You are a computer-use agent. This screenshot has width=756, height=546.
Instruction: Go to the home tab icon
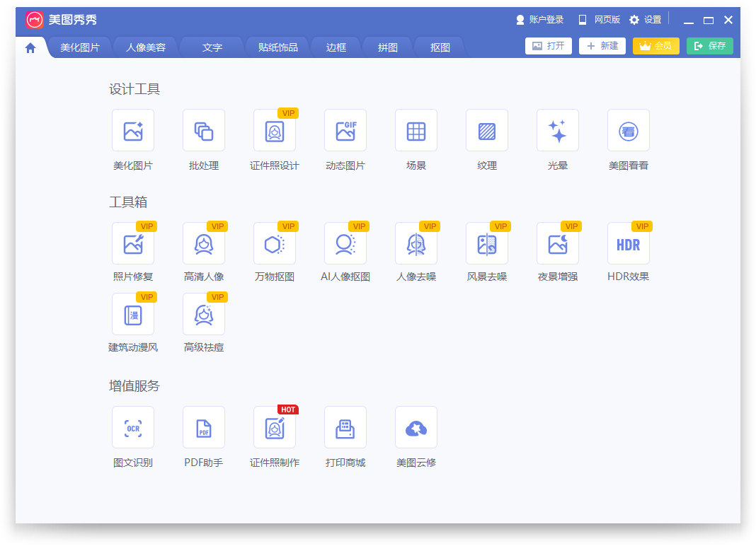point(30,47)
